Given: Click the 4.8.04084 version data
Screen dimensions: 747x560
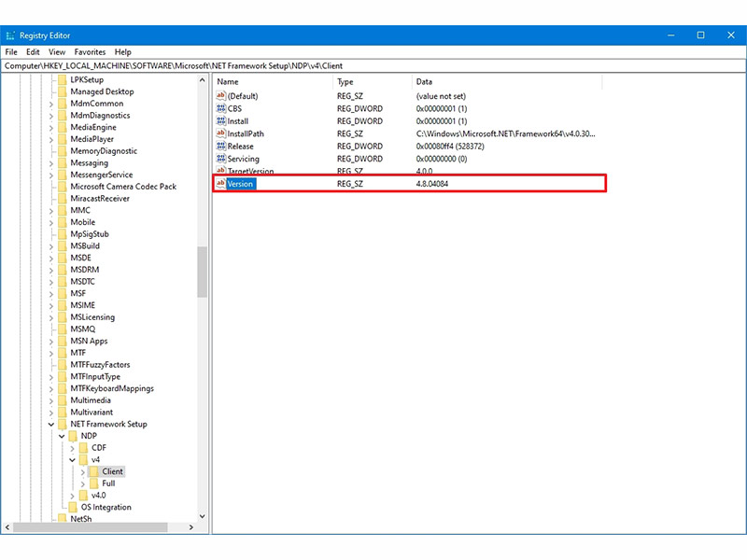Looking at the screenshot, I should click(432, 184).
